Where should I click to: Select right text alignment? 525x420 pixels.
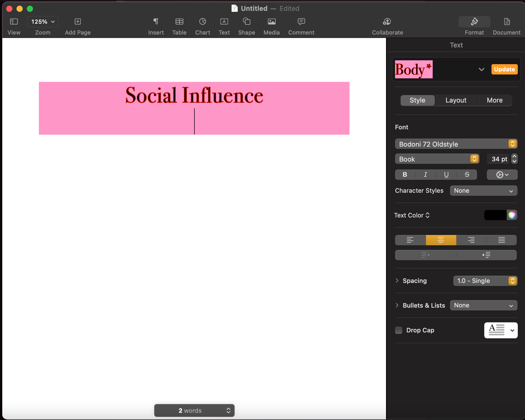coord(471,240)
